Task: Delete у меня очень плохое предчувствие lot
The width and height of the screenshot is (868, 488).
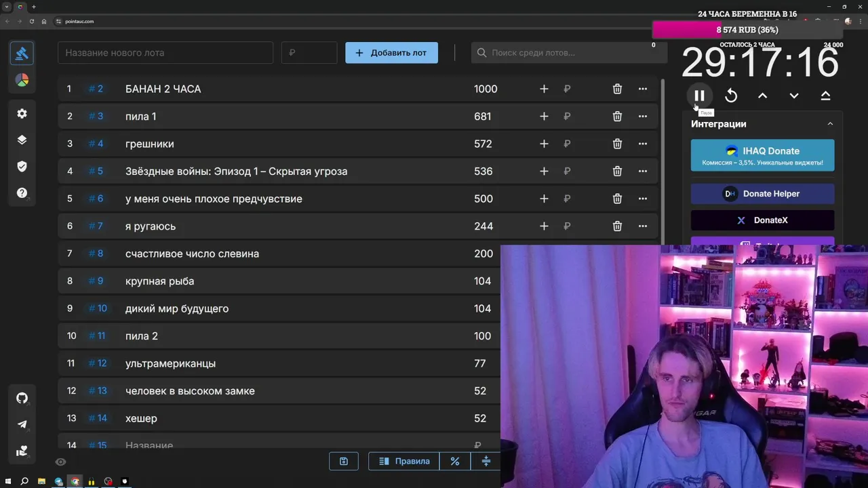Action: coord(617,199)
